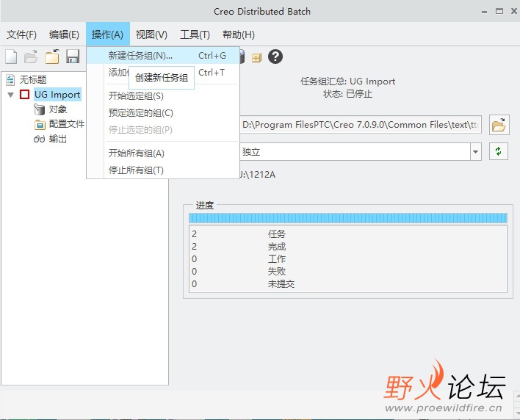Choose 开始选定组(S) menu entry

(163, 96)
